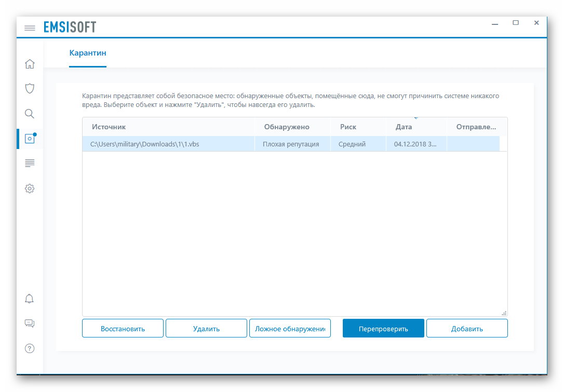Click the Восстановить button
Image resolution: width=564 pixels, height=392 pixels.
(x=123, y=328)
